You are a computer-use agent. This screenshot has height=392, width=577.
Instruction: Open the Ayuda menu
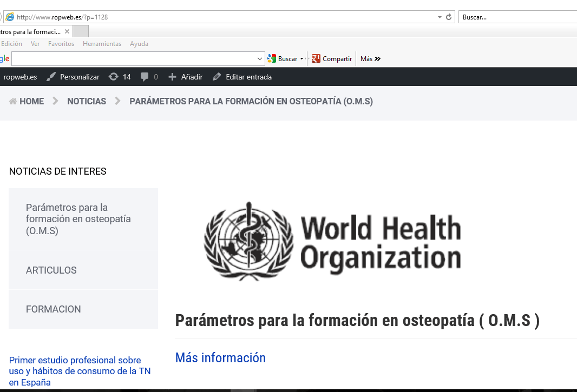pyautogui.click(x=139, y=44)
